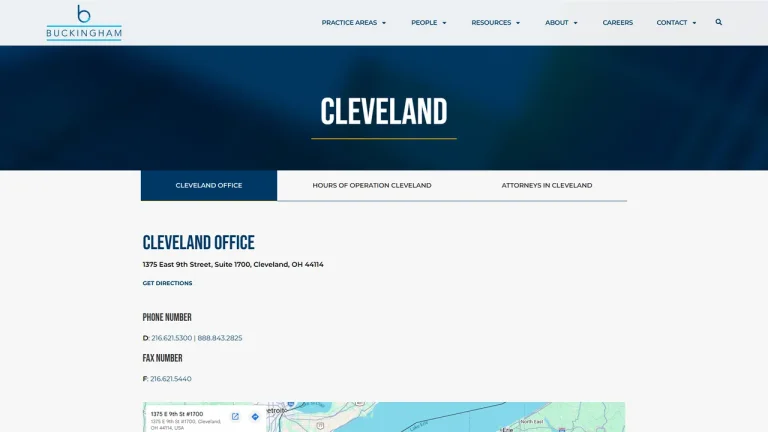Select the Cleveland Office tab
Image resolution: width=768 pixels, height=432 pixels.
tap(209, 185)
